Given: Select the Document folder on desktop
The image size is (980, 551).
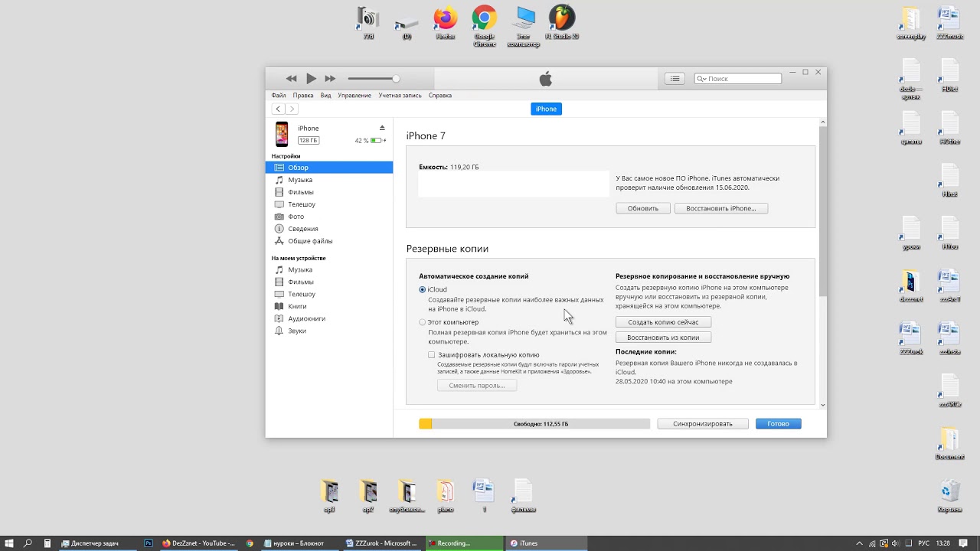Looking at the screenshot, I should [949, 444].
